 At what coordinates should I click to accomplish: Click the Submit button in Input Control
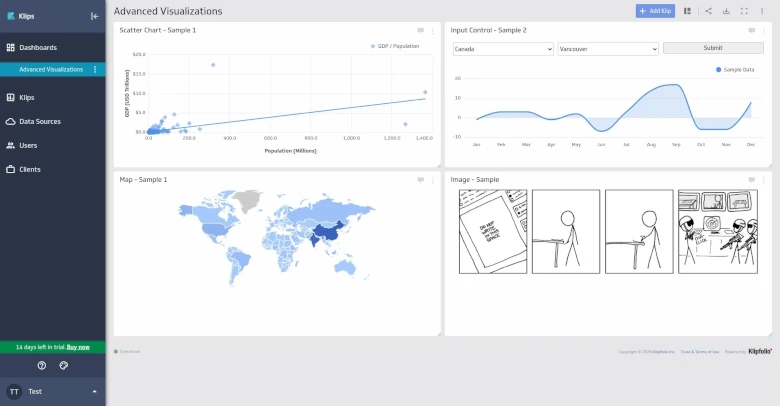[x=713, y=48]
